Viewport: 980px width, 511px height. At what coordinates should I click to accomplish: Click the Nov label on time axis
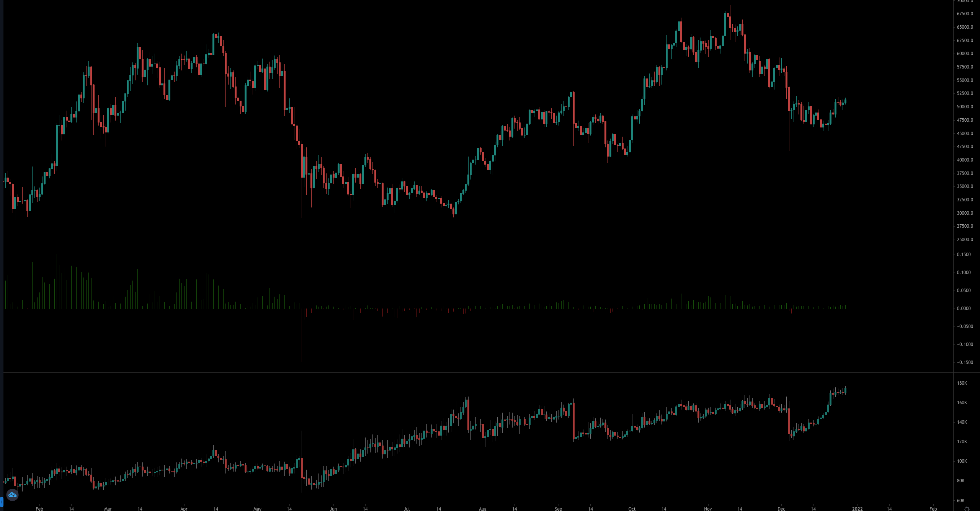coord(708,509)
